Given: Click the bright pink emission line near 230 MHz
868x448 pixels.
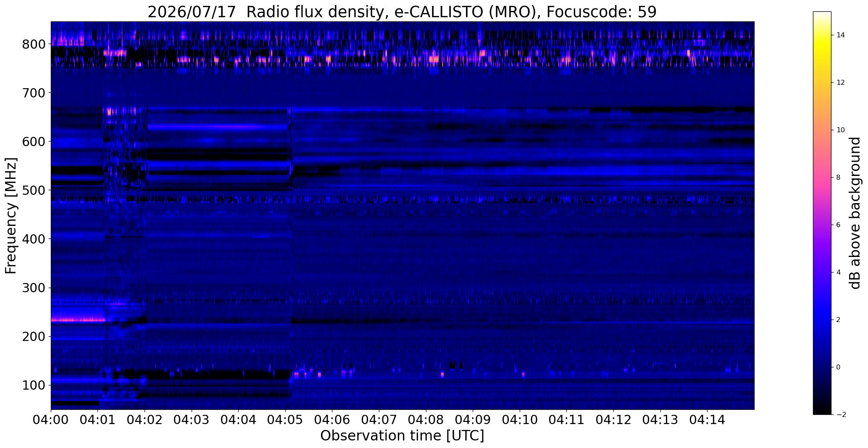Looking at the screenshot, I should click(78, 320).
